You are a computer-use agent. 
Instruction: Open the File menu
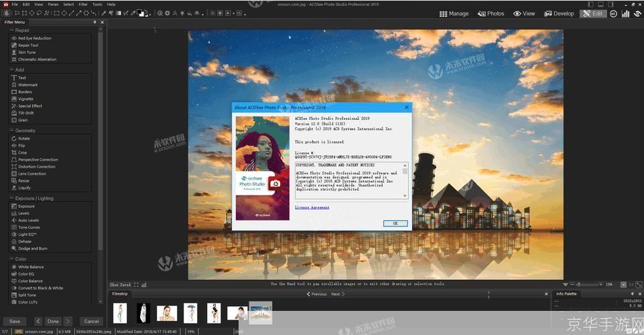point(15,4)
